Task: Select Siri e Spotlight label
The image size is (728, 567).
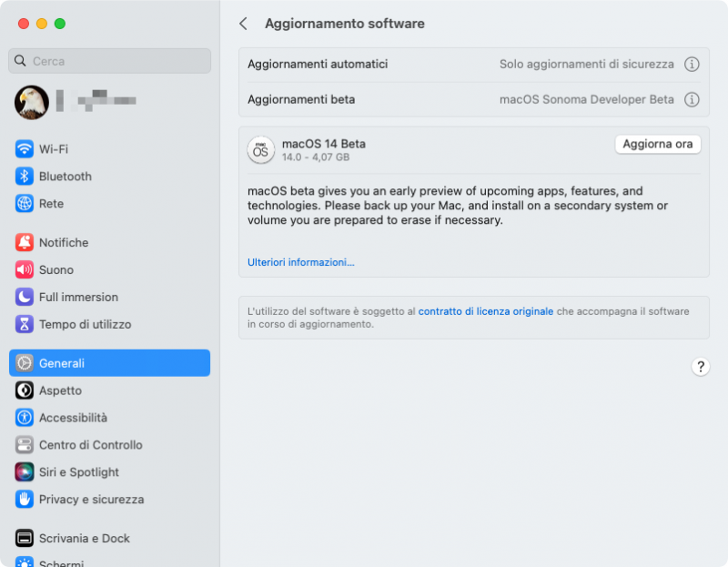Action: 79,471
